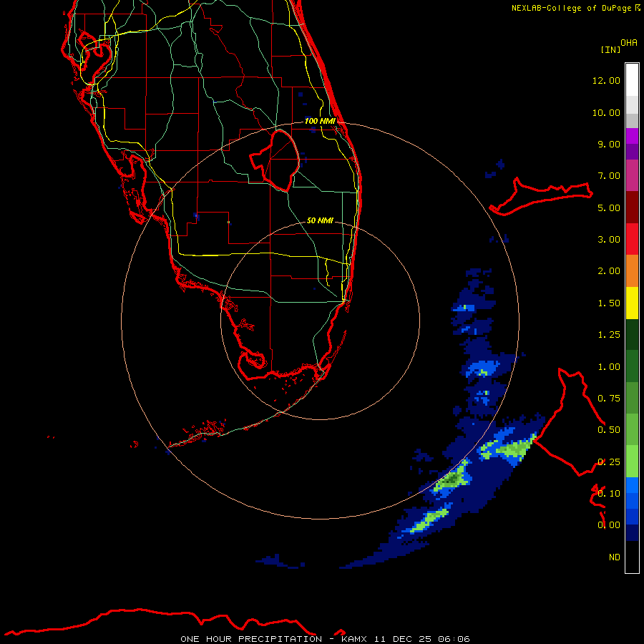Viewport: 644px width, 644px height.
Task: Click the OHA product label
Action: click(x=629, y=43)
